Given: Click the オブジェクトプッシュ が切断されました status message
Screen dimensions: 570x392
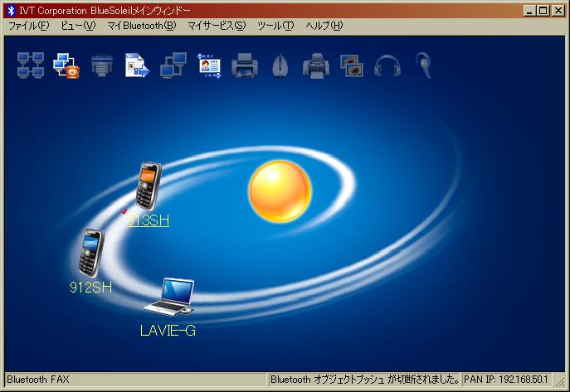Looking at the screenshot, I should [364, 380].
